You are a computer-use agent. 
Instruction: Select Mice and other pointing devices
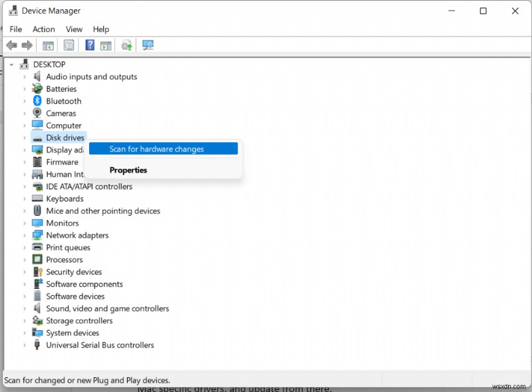103,211
